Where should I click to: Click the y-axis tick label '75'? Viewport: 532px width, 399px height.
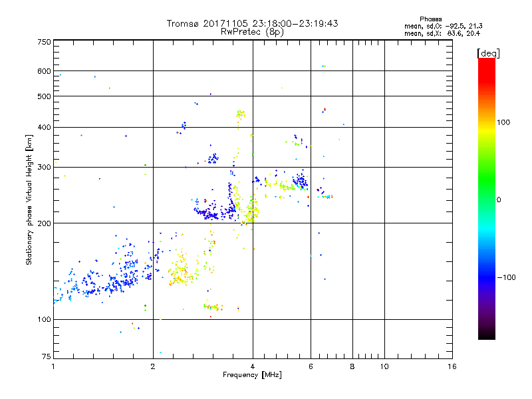pyautogui.click(x=47, y=356)
